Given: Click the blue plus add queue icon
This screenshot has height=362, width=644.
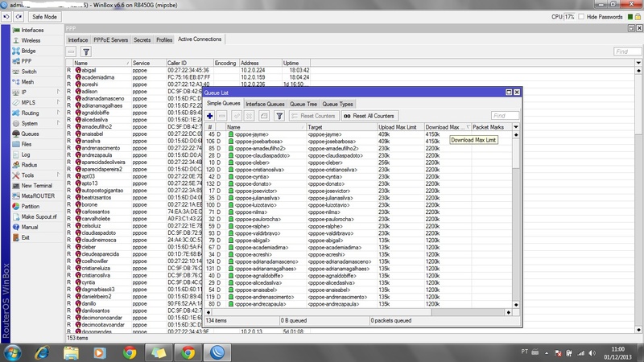Looking at the screenshot, I should click(x=211, y=116).
